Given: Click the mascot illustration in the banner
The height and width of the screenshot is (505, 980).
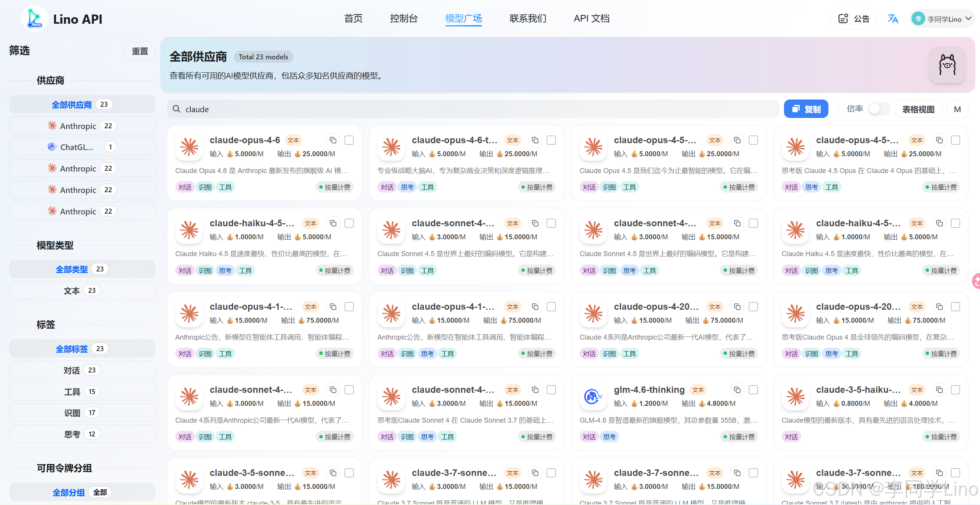Looking at the screenshot, I should 947,65.
